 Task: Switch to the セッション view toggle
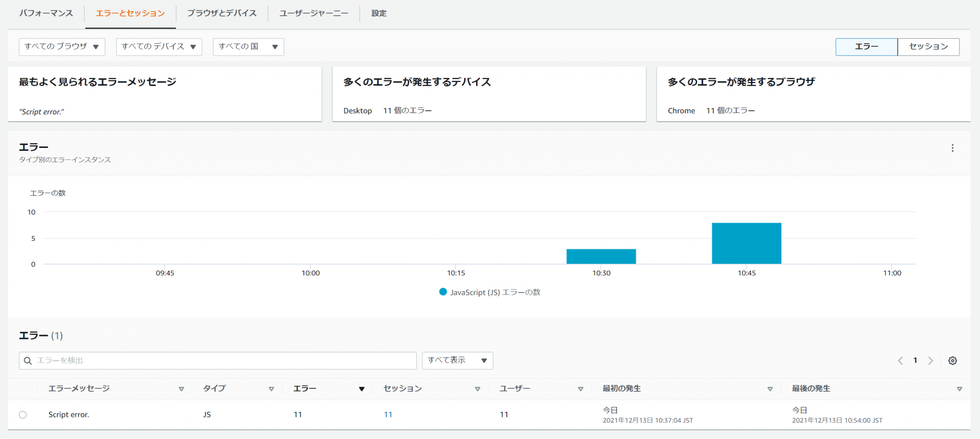(x=928, y=46)
